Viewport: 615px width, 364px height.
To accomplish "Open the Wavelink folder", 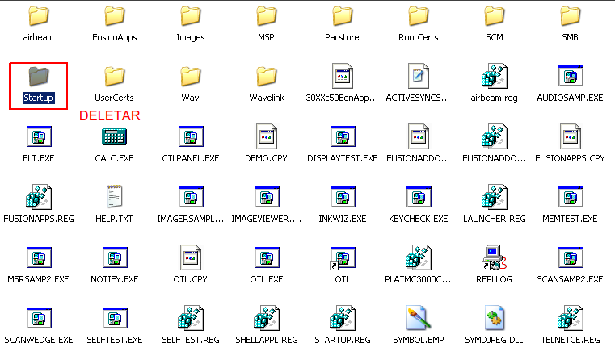I will point(267,77).
